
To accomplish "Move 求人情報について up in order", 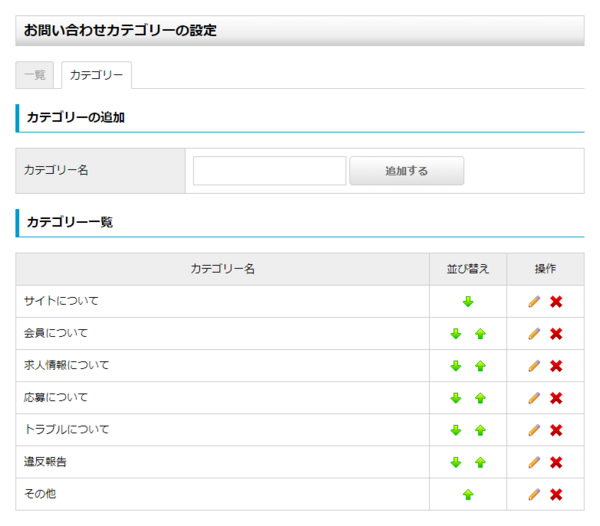I will [x=480, y=366].
